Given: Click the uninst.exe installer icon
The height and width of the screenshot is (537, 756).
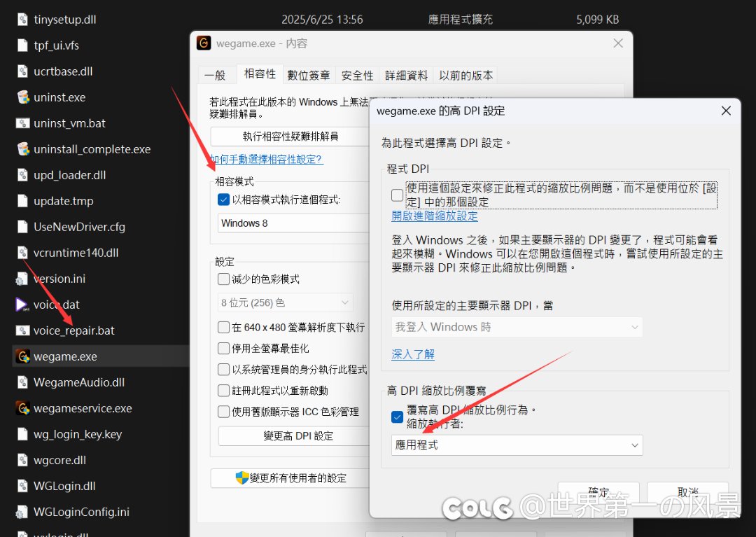Looking at the screenshot, I should click(x=22, y=97).
